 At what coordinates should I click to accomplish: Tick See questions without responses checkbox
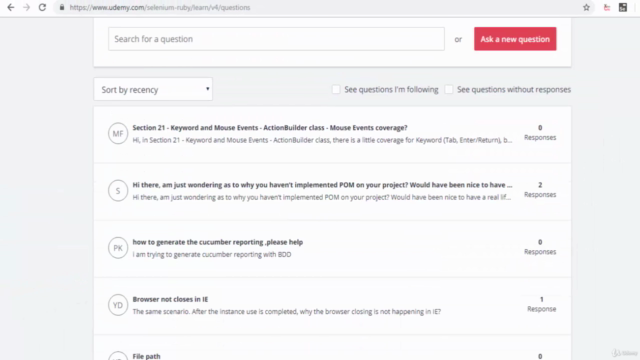tap(449, 89)
